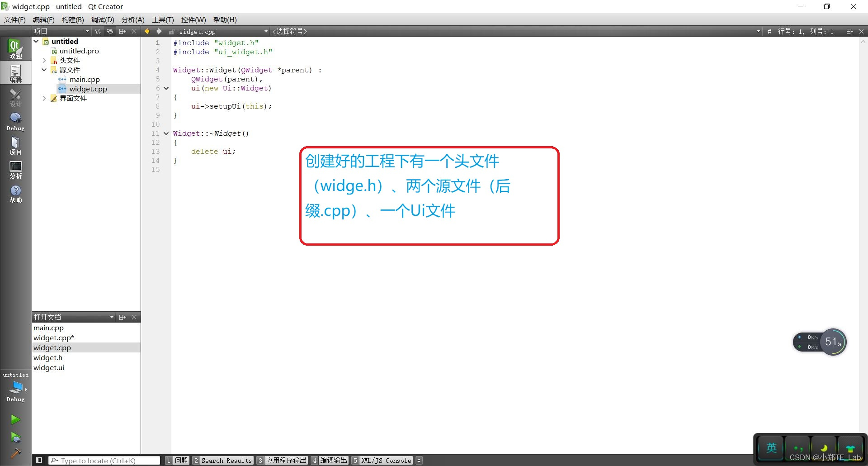Toggle synchronize with editor link icon
Image resolution: width=868 pixels, height=466 pixels.
coord(110,31)
